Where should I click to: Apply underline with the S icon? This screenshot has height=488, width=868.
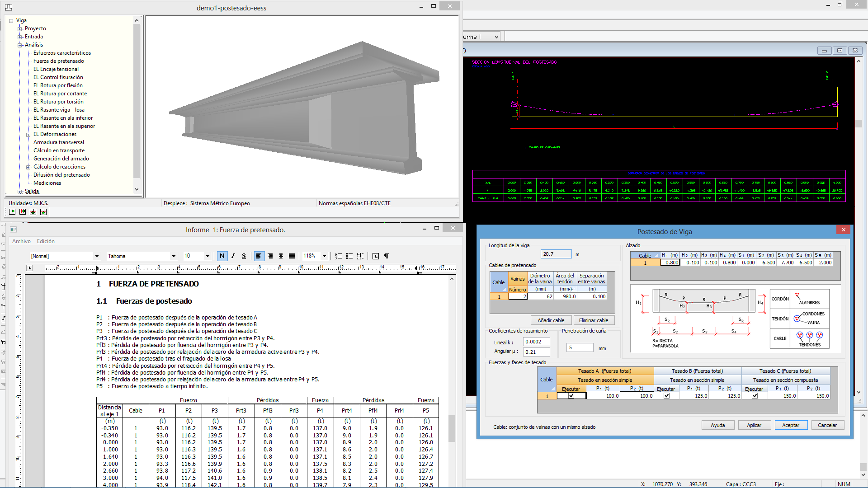point(244,256)
